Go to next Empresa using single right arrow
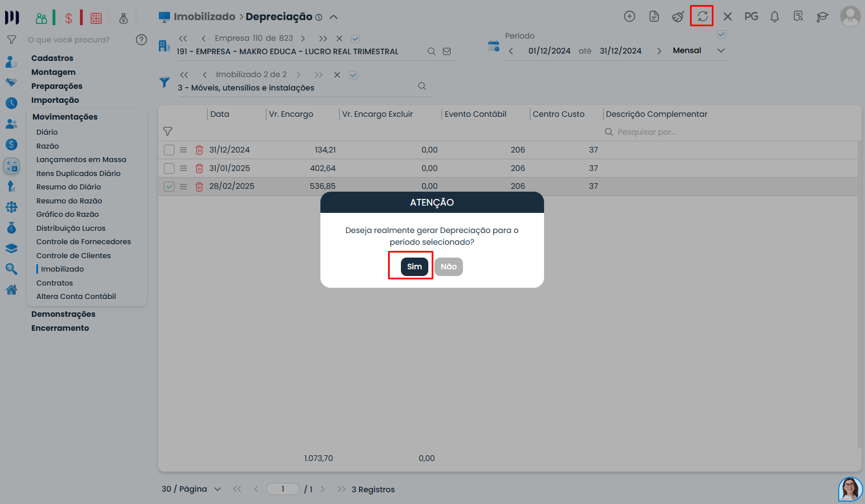The width and height of the screenshot is (865, 504). click(303, 39)
